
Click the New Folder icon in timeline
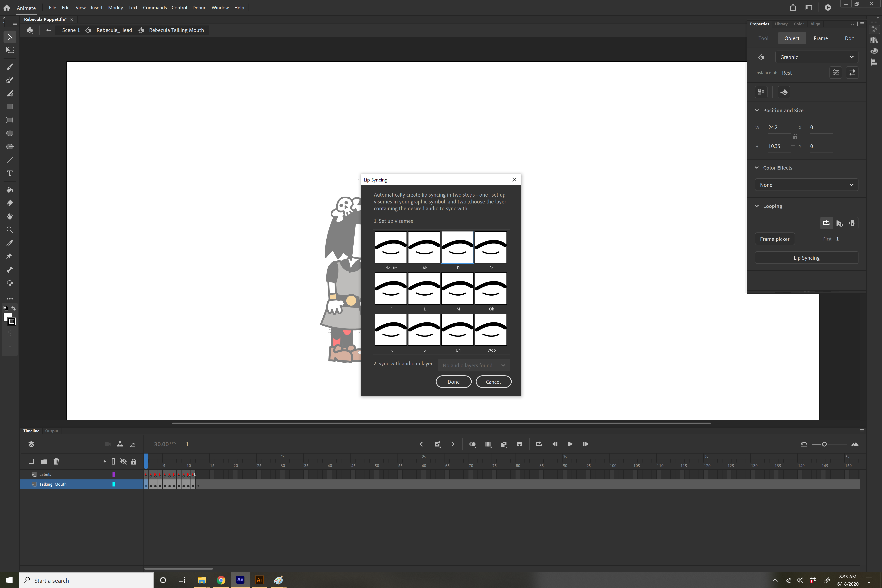click(44, 461)
